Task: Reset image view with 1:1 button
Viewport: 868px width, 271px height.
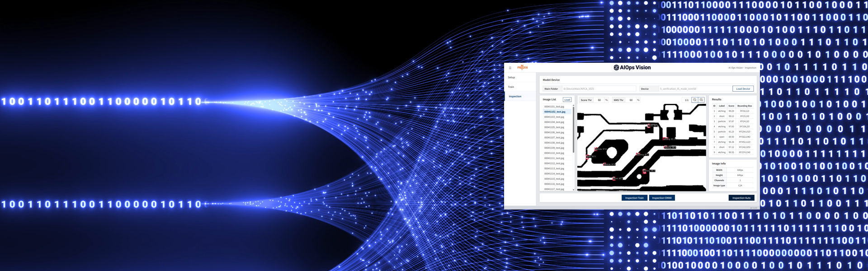Action: pos(687,100)
